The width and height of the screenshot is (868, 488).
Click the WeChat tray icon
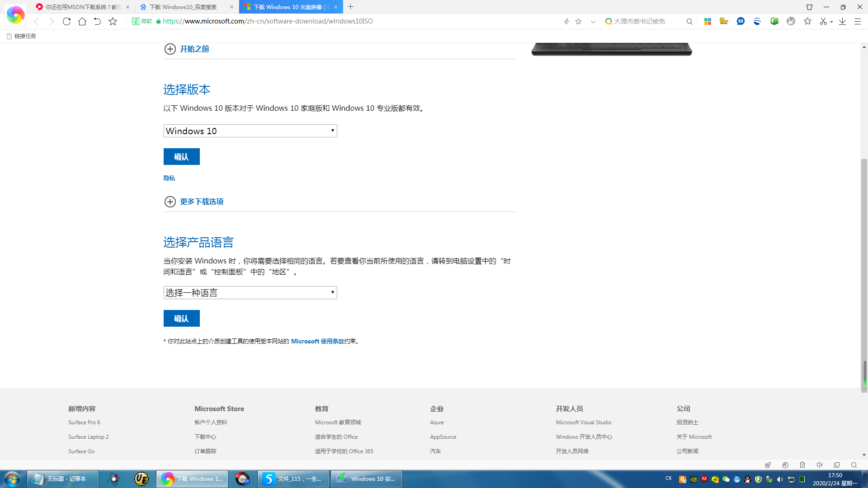point(726,479)
